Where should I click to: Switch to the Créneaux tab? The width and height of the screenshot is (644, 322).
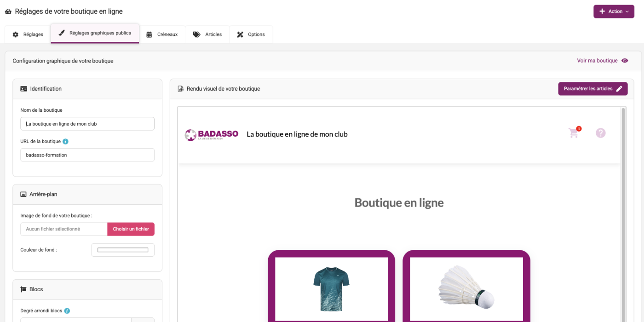coord(162,34)
